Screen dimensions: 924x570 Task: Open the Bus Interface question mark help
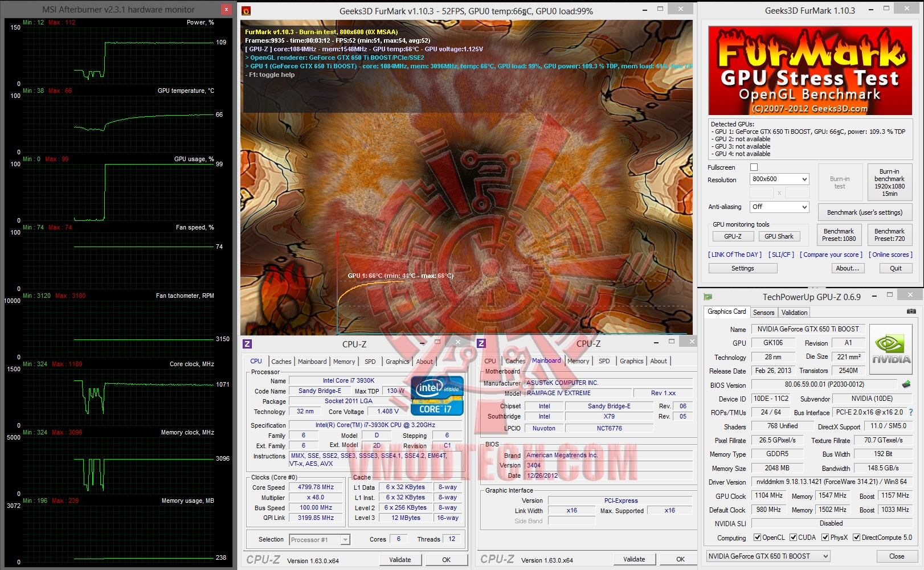[911, 412]
